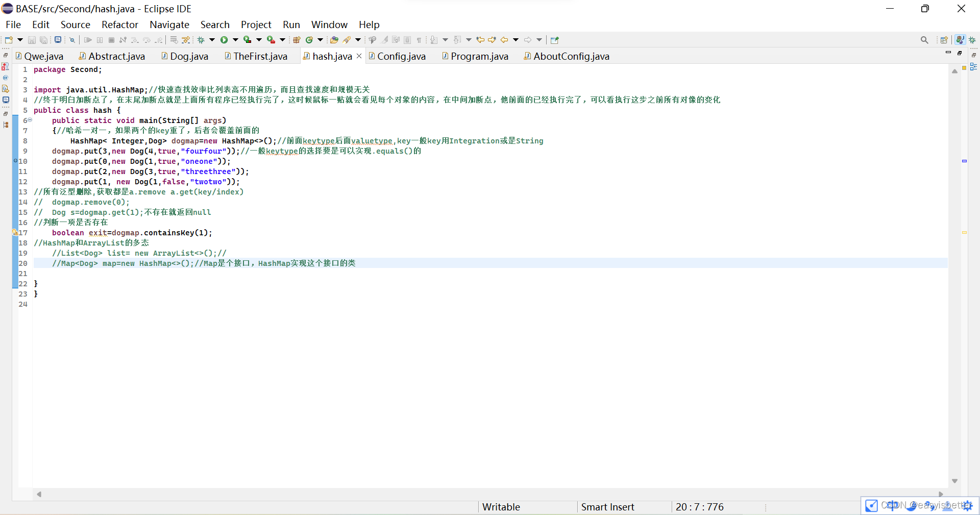The height and width of the screenshot is (515, 980).
Task: Open the dropdown next to the Run button
Action: click(x=235, y=40)
